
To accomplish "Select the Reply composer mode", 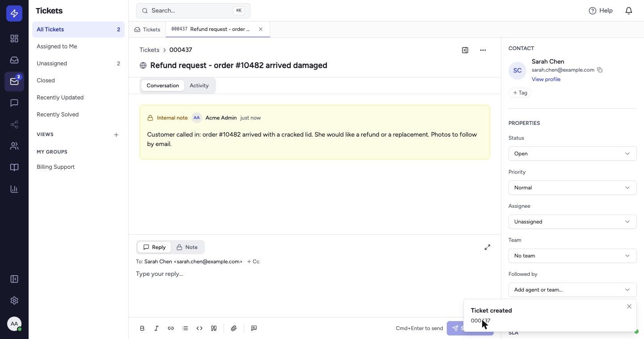I will [x=154, y=247].
